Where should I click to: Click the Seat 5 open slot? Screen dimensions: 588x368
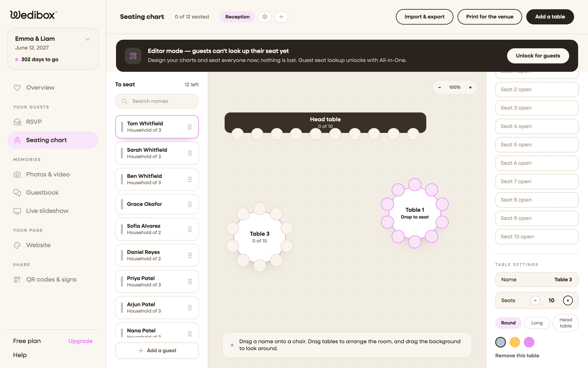[x=537, y=145]
